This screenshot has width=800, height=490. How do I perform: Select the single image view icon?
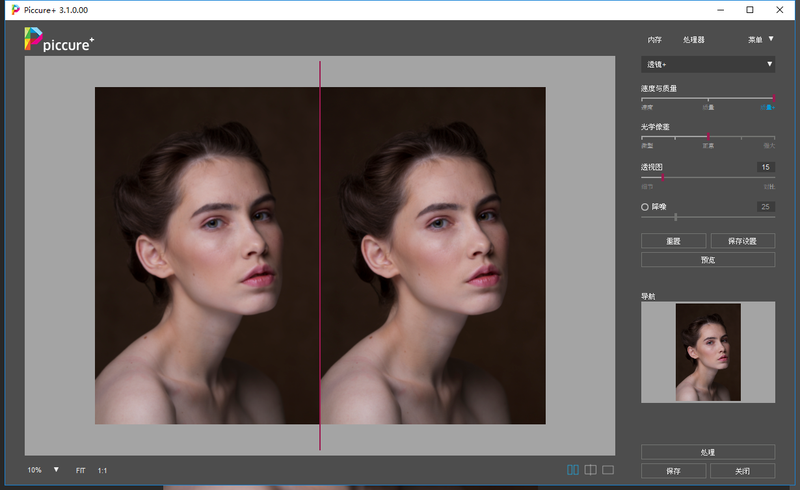[x=607, y=469]
